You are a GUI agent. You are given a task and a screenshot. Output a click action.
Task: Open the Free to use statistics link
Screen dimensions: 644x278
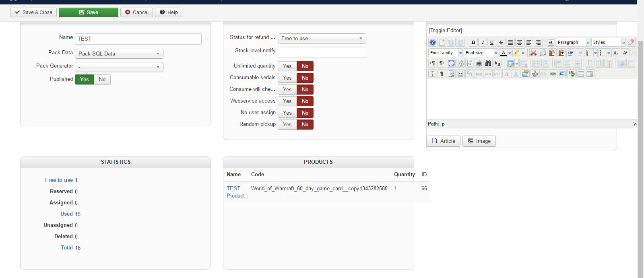59,180
